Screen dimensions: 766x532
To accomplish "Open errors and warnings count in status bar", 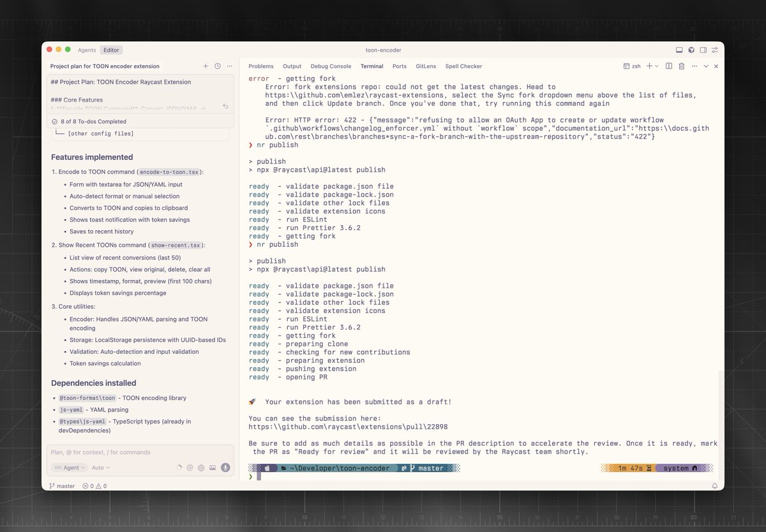I will [94, 486].
